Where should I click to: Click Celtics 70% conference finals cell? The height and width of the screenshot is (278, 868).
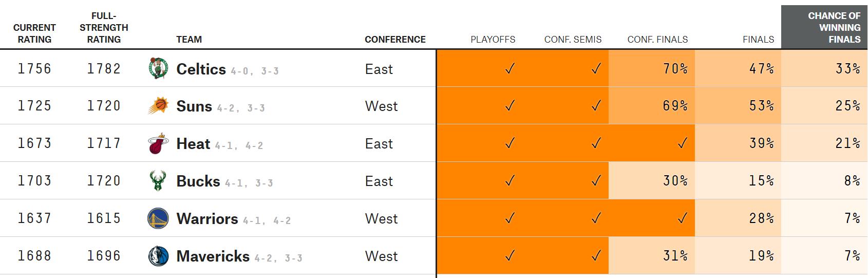point(675,68)
